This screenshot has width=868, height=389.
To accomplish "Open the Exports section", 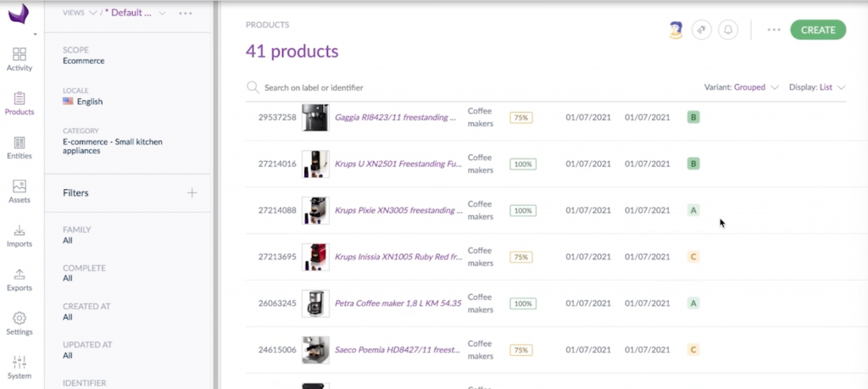I will point(19,280).
